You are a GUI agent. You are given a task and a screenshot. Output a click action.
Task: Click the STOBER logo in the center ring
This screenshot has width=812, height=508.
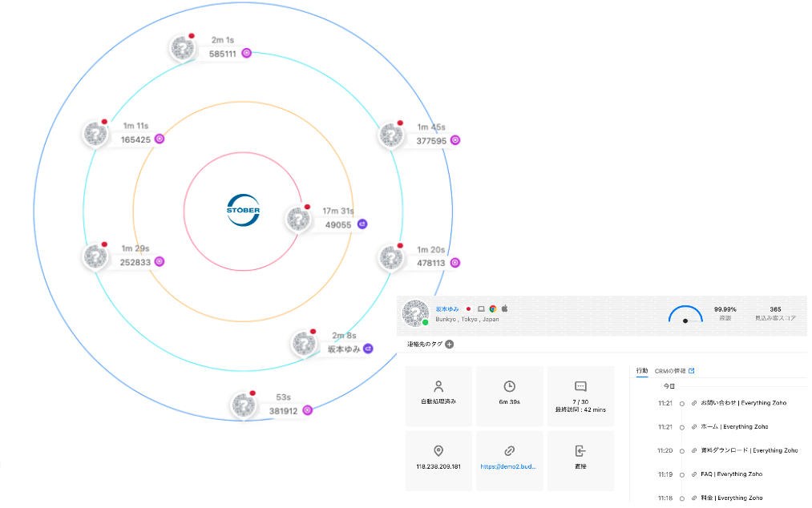[x=243, y=211]
